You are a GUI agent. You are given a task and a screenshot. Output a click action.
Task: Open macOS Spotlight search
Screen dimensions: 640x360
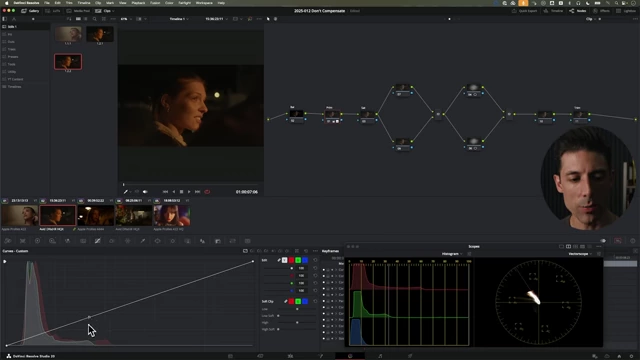(616, 3)
